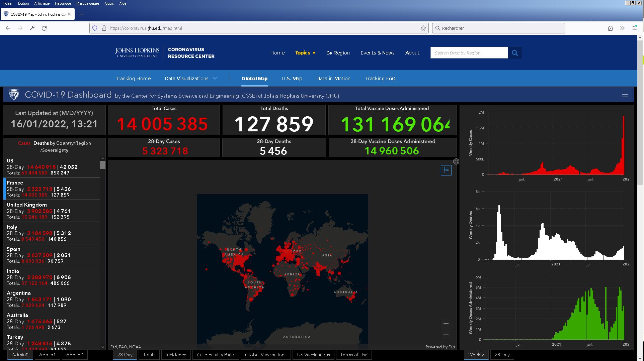Select the Global Vaccinations tab

click(x=266, y=355)
